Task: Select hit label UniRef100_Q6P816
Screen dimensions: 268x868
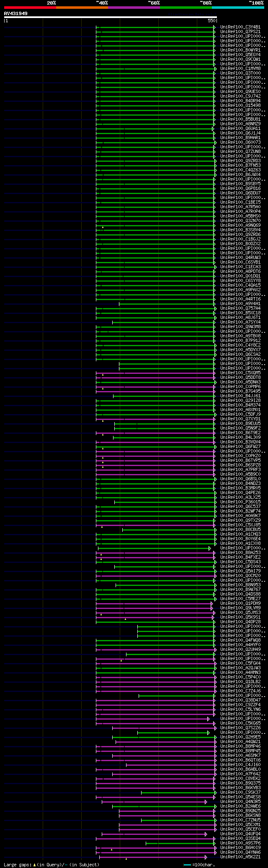Action: point(240,189)
